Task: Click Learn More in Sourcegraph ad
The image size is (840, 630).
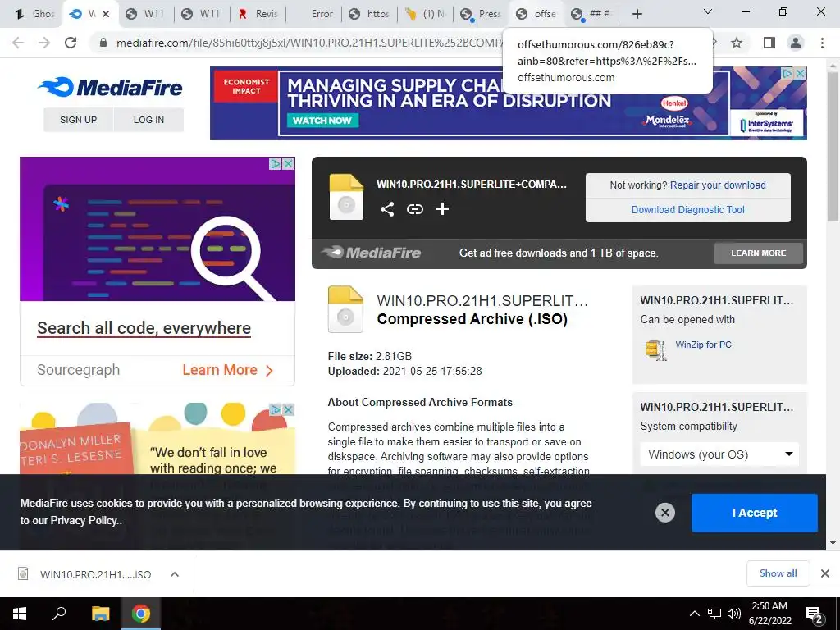Action: [228, 370]
